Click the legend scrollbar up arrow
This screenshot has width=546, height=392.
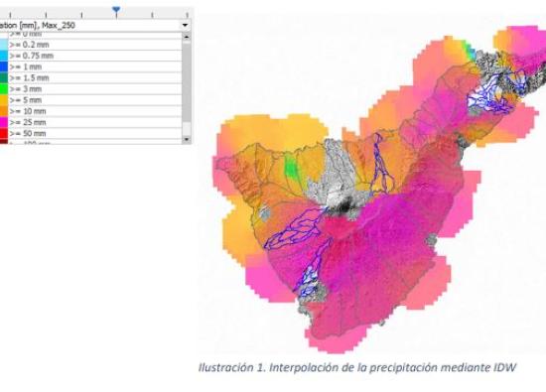[x=187, y=37]
